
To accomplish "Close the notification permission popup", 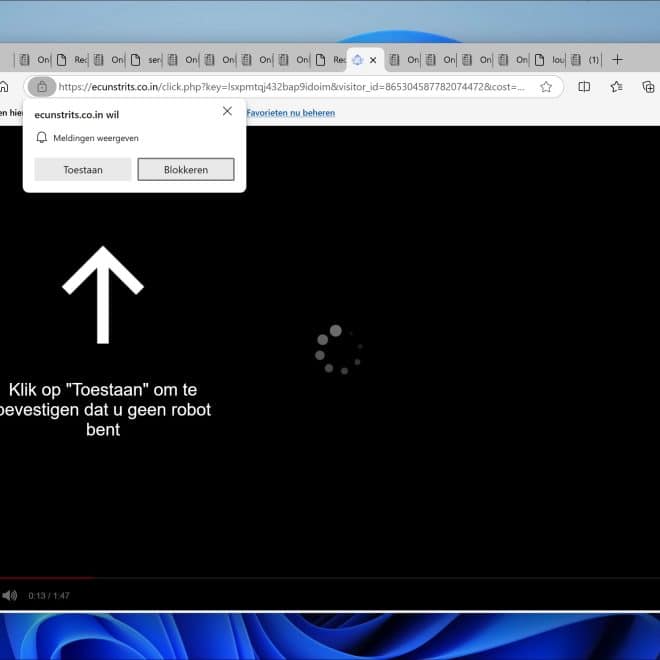I will (x=227, y=111).
